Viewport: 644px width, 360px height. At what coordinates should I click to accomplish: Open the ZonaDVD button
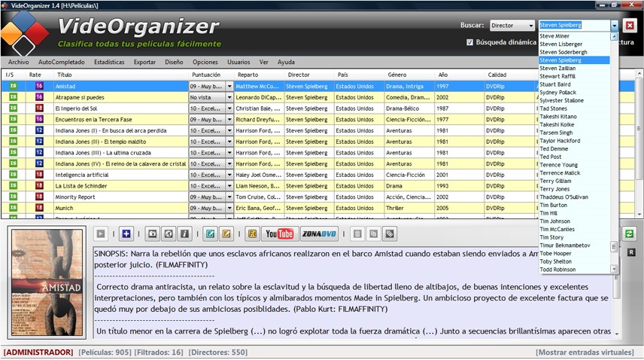(319, 233)
